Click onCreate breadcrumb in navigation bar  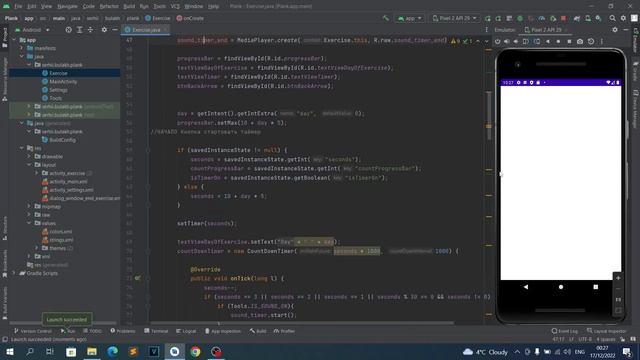point(190,18)
